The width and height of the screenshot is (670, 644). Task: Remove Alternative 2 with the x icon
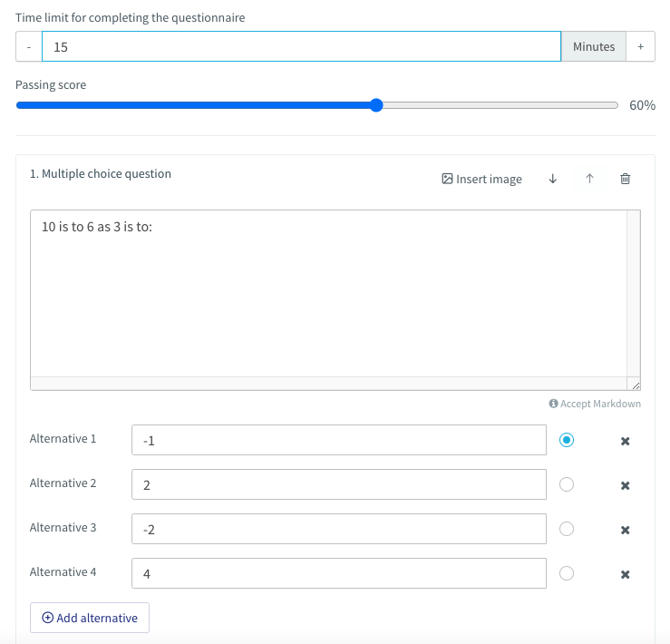[x=626, y=485]
